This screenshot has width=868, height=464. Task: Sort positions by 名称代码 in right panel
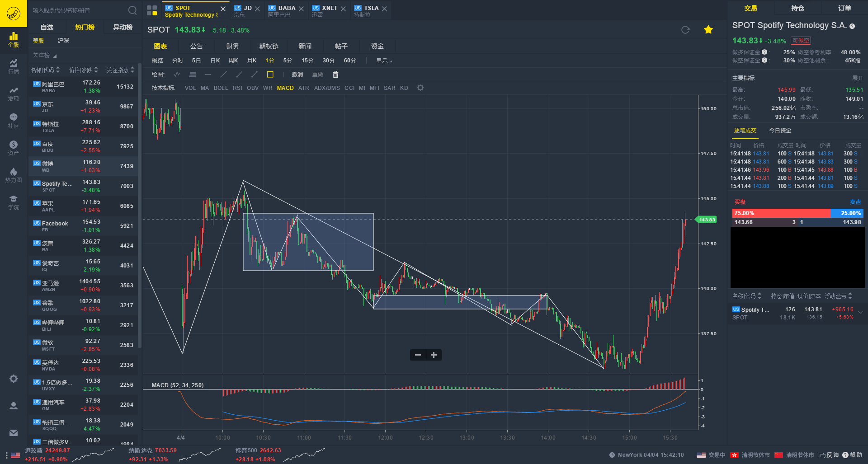pos(747,296)
